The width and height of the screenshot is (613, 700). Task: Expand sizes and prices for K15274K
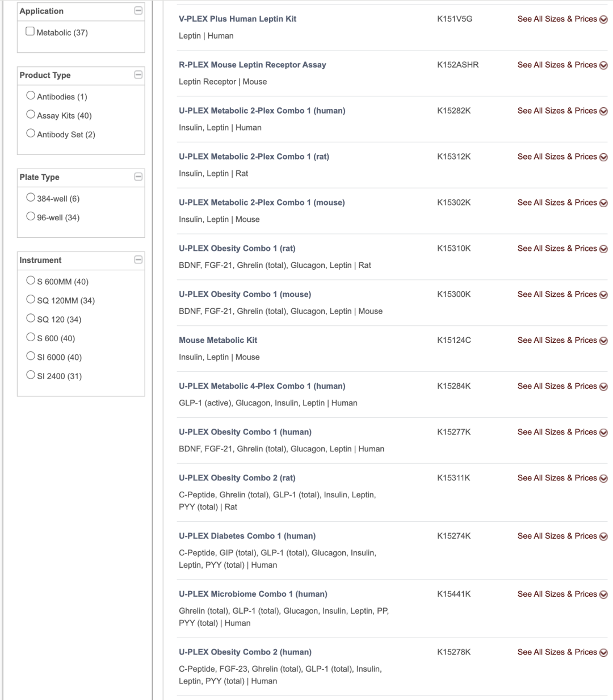click(x=562, y=536)
